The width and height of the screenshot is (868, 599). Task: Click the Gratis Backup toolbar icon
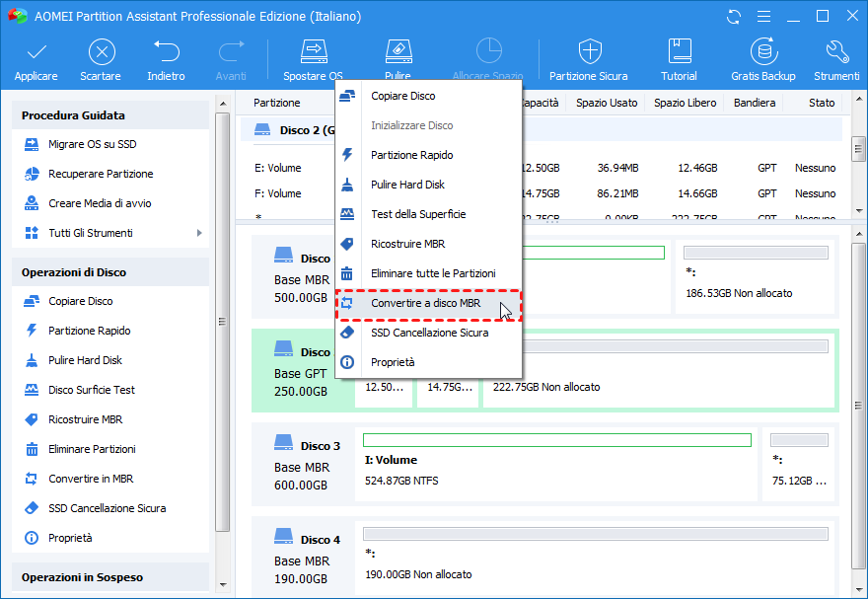point(762,52)
